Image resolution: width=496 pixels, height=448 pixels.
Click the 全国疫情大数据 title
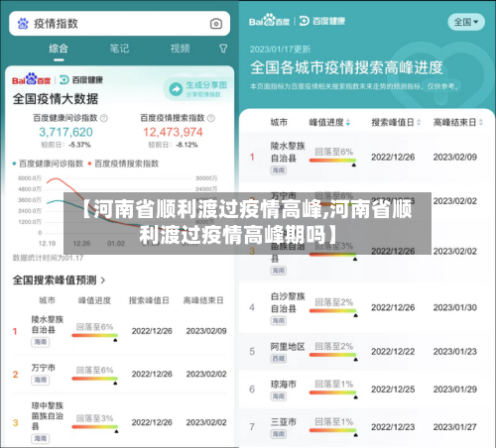pyautogui.click(x=56, y=99)
